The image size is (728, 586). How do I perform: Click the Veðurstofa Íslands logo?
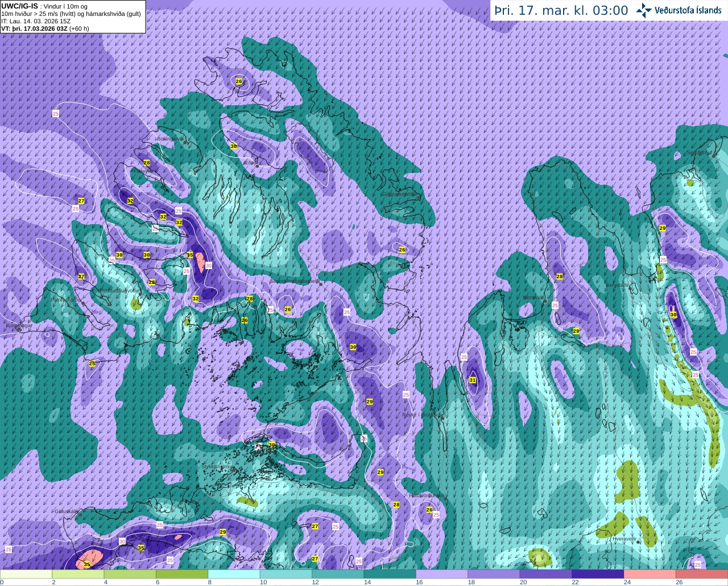pyautogui.click(x=679, y=10)
